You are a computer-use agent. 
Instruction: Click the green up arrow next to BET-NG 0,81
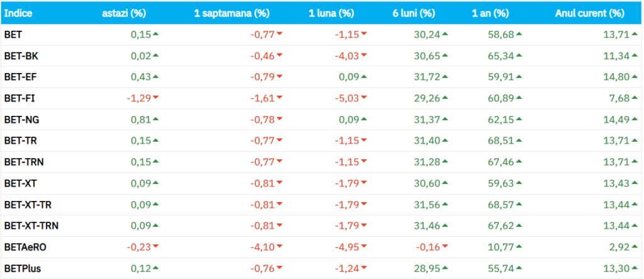(x=155, y=118)
